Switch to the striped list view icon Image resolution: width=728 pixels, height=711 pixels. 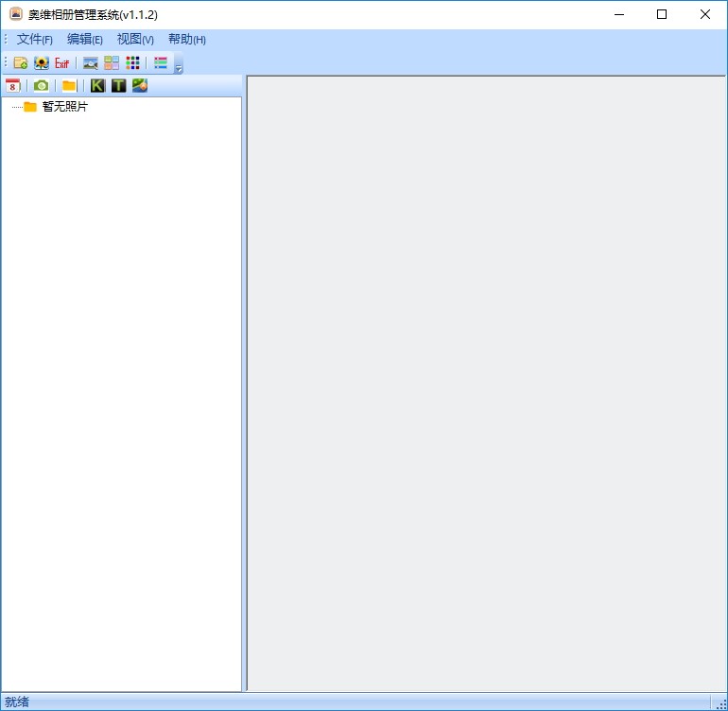(161, 62)
